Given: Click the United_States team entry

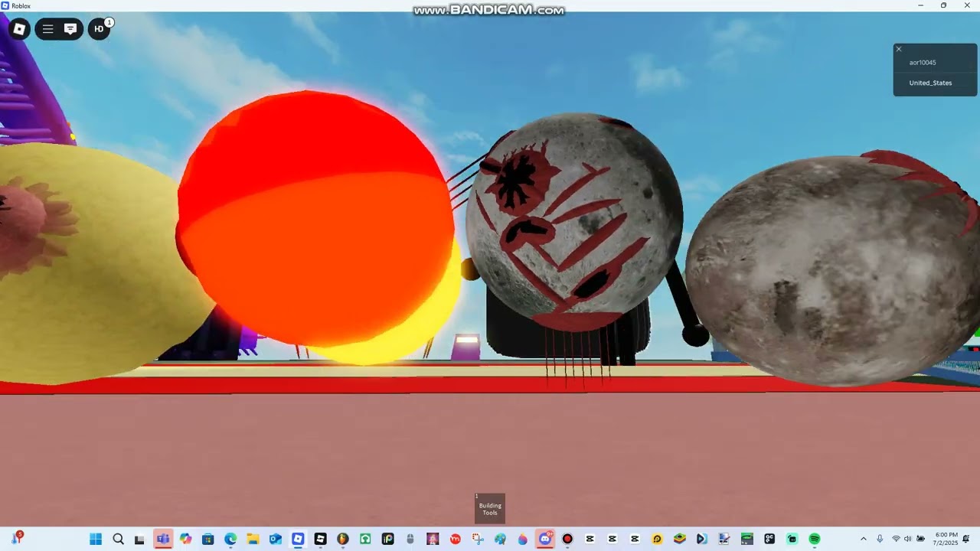Looking at the screenshot, I should (x=930, y=83).
